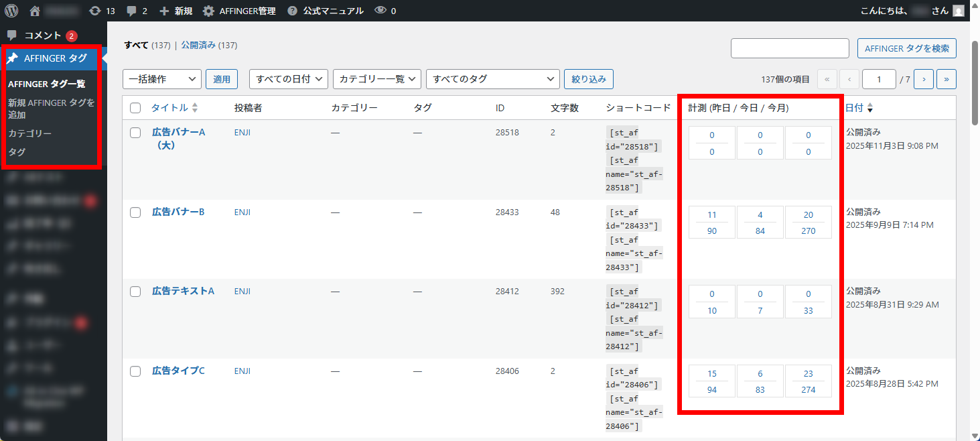Select 新規 AFFINGER タグを追加 in sidebar
The height and width of the screenshot is (441, 980).
point(51,109)
